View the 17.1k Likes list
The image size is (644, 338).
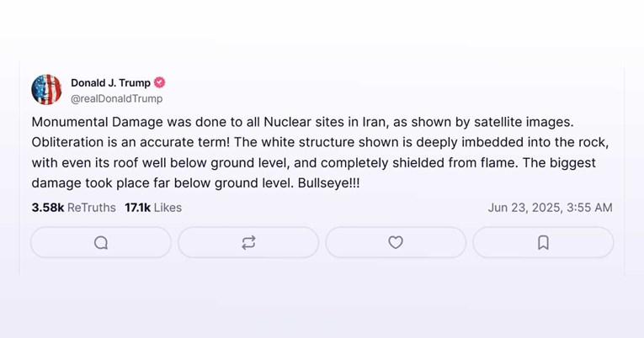[x=153, y=207]
